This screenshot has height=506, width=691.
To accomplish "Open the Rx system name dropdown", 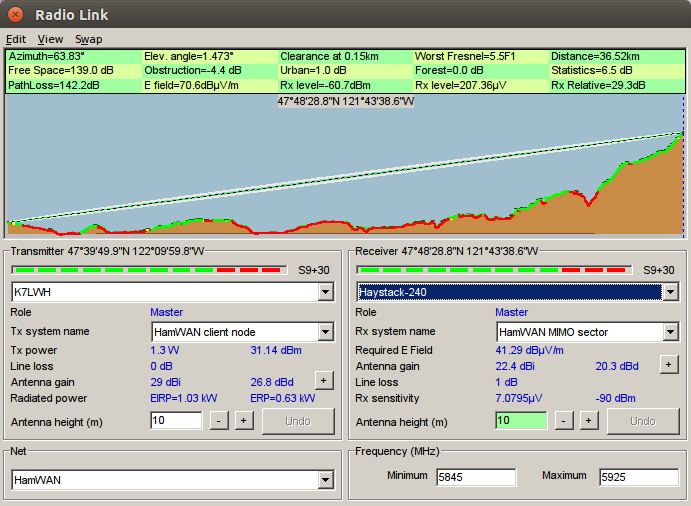I will point(669,332).
